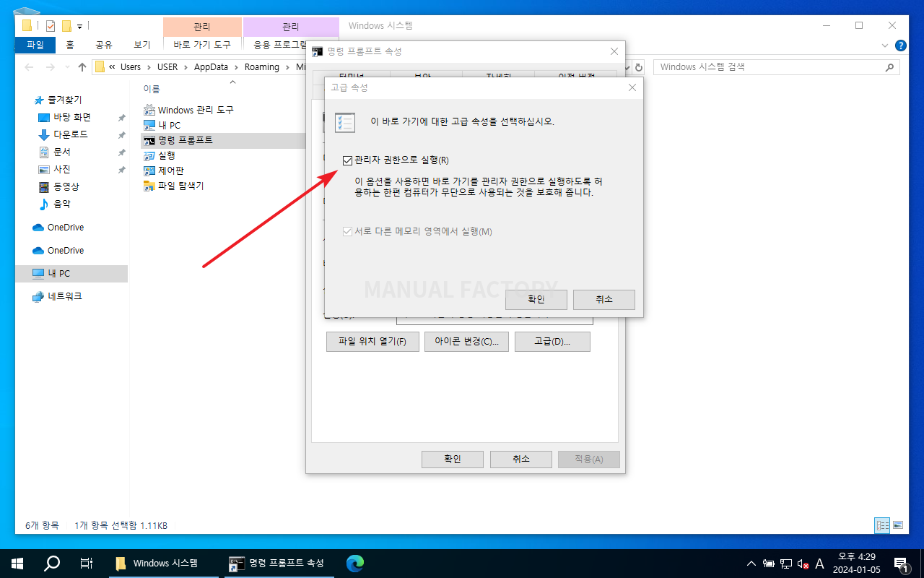This screenshot has height=578, width=924.
Task: Click 취소 in the 고급 속성 dialog
Action: tap(603, 299)
